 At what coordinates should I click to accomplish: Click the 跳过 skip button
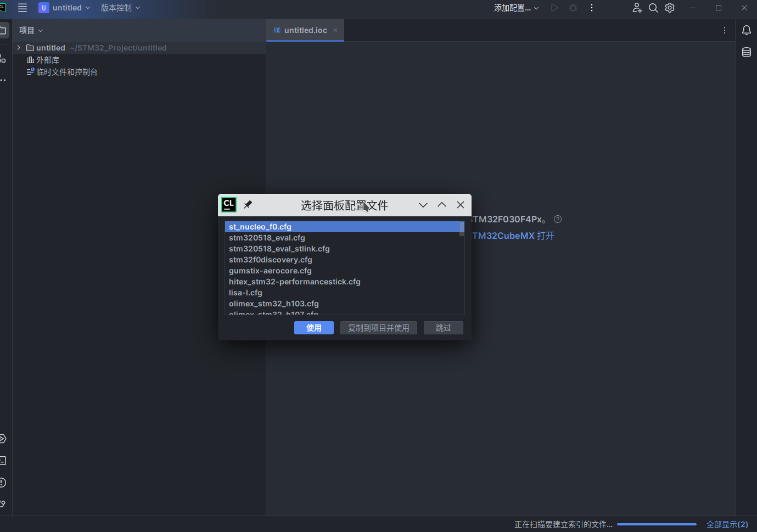point(444,328)
